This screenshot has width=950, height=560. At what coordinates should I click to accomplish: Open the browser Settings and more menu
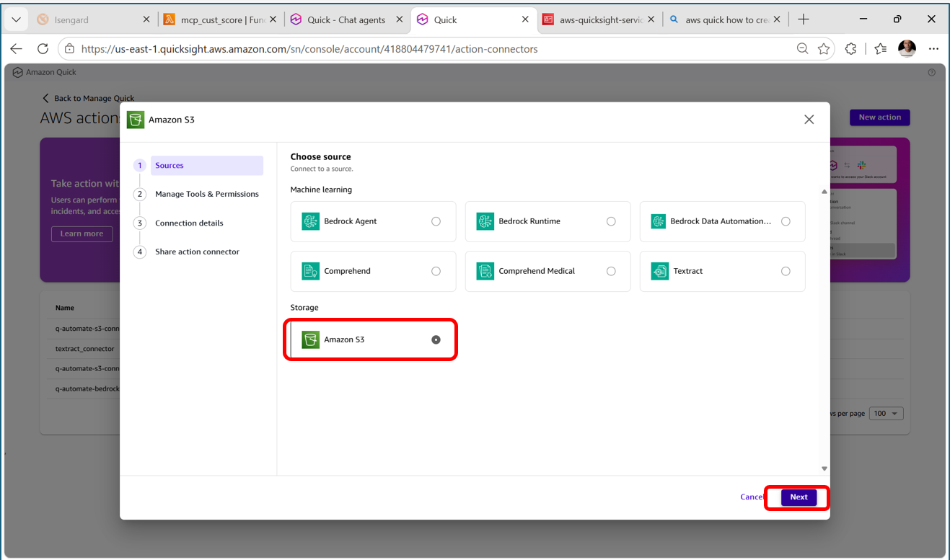tap(934, 49)
